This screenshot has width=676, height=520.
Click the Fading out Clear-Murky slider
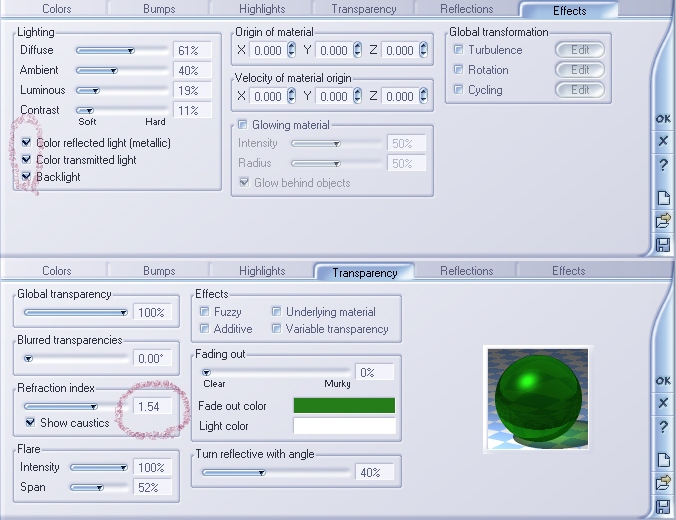point(276,372)
